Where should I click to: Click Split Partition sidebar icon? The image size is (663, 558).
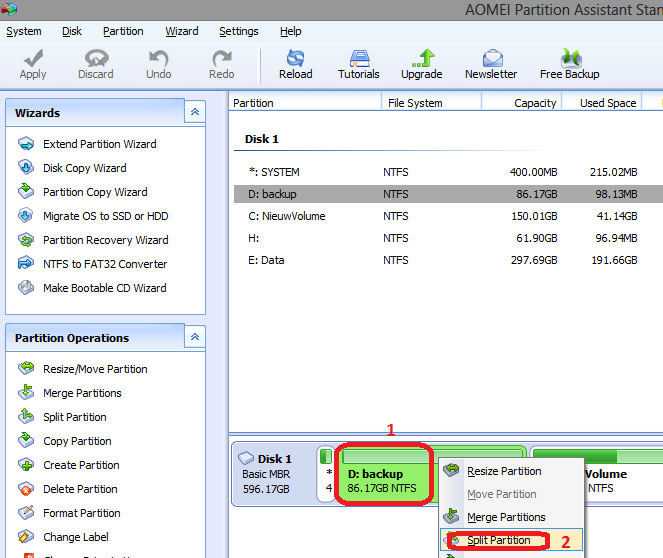pos(26,417)
